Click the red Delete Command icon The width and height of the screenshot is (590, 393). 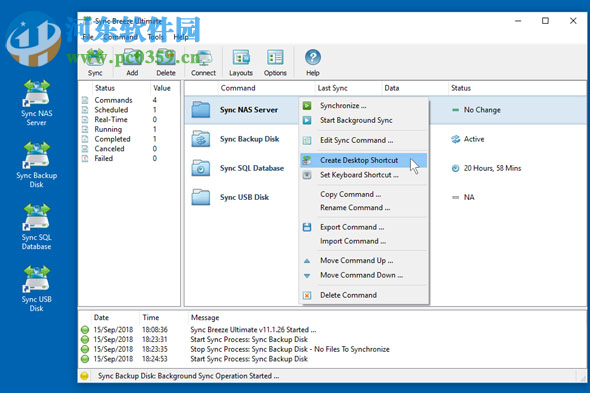click(307, 295)
